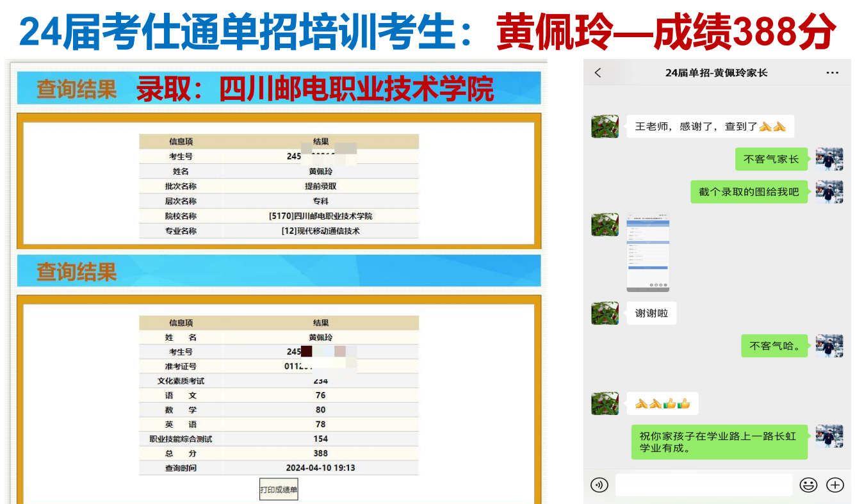Click the 专业名称 label cell
Screen dimensions: 855x504
point(181,231)
